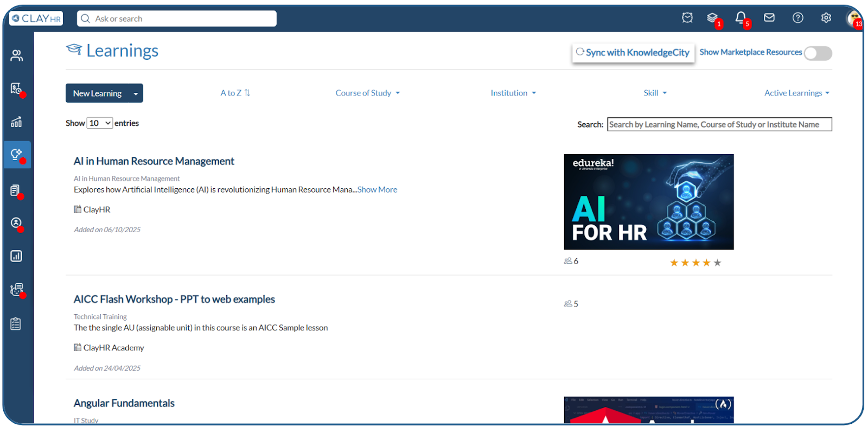Open the Institution filter dropdown
The width and height of the screenshot is (868, 427).
pyautogui.click(x=513, y=93)
